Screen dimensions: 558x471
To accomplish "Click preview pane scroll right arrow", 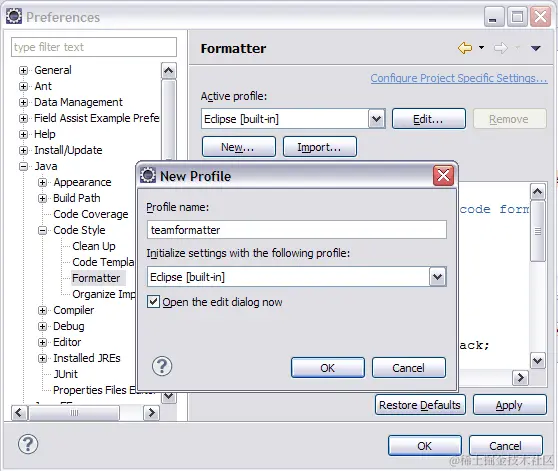I will [521, 377].
